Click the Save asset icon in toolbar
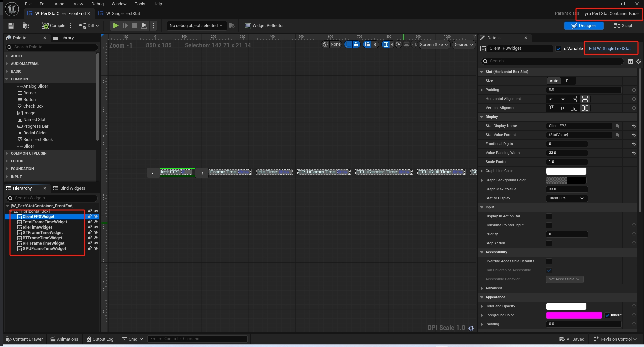 [x=11, y=26]
